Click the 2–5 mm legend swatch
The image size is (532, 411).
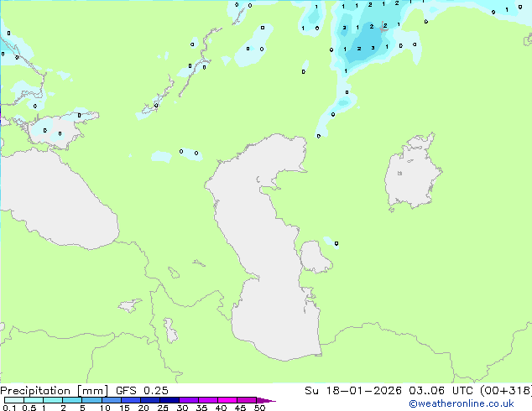pos(72,400)
